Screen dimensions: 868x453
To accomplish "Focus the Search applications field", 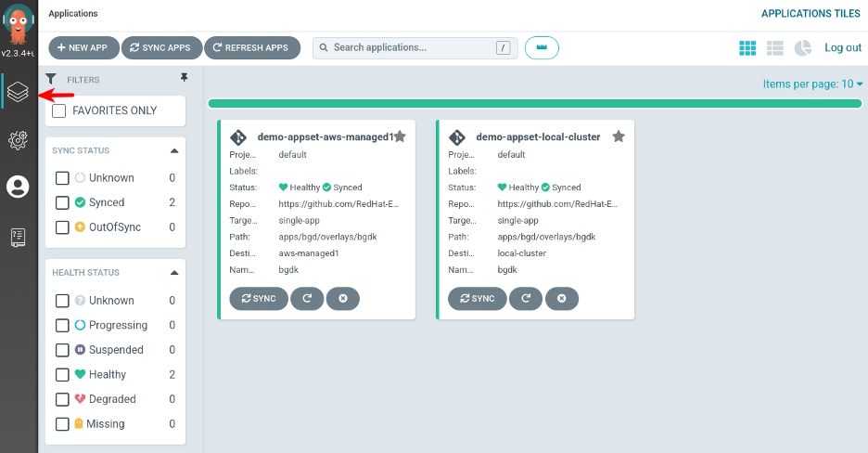I will pos(415,47).
